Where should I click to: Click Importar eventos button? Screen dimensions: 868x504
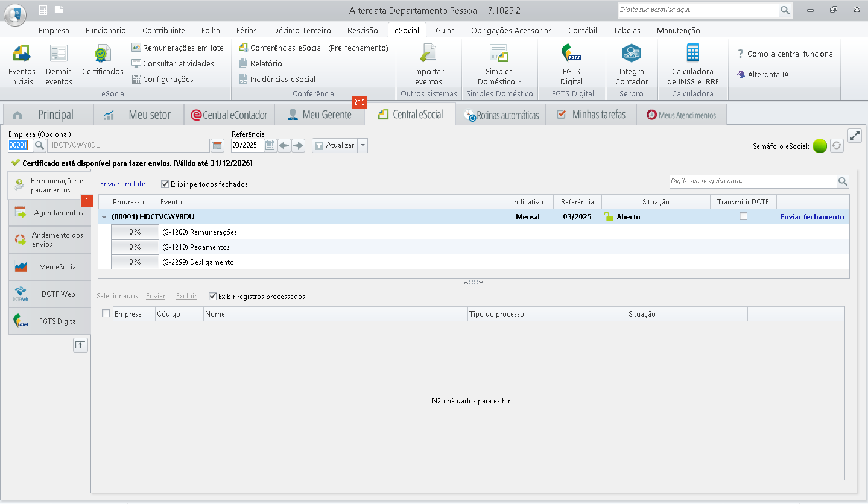(x=428, y=65)
